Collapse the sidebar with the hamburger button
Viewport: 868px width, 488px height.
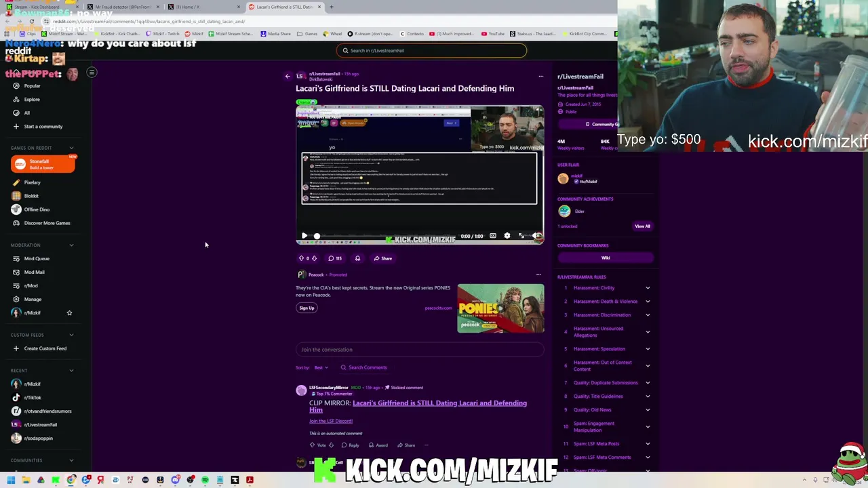coord(92,72)
